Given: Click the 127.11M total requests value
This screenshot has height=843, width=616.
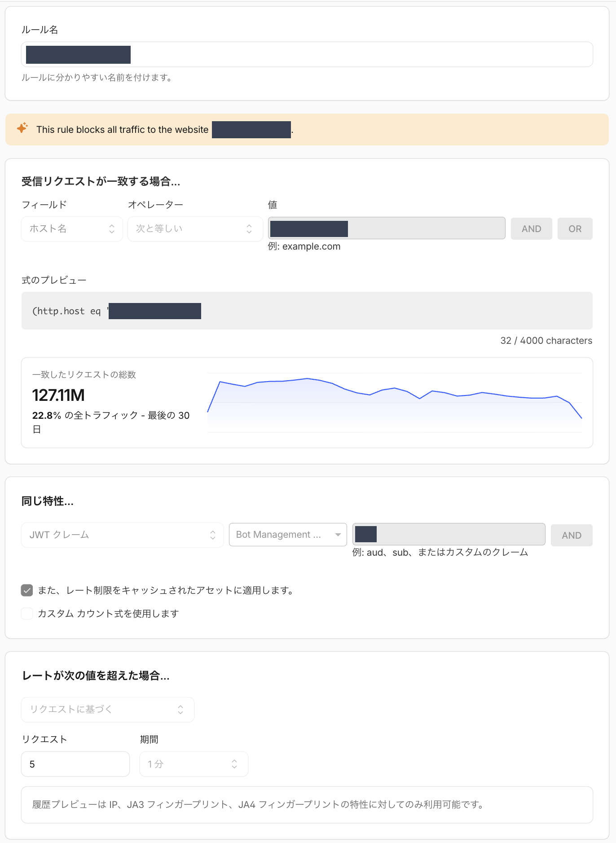Looking at the screenshot, I should 58,395.
